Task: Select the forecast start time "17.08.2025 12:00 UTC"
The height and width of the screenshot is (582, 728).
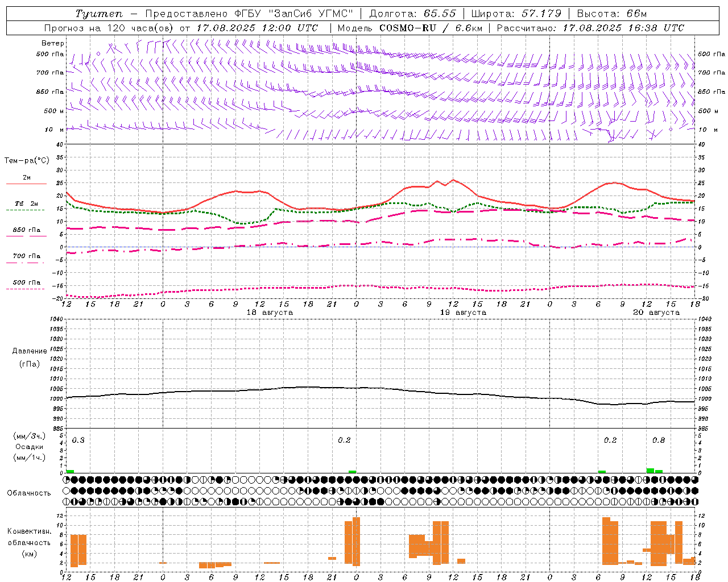Action: click(258, 28)
